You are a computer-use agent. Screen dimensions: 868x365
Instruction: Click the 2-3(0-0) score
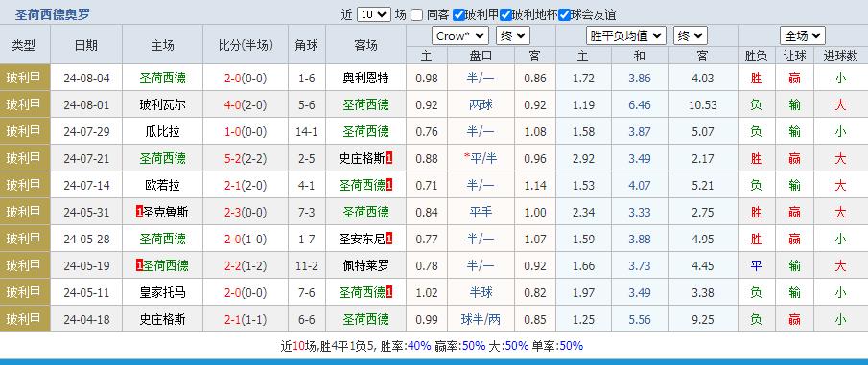[x=246, y=212]
